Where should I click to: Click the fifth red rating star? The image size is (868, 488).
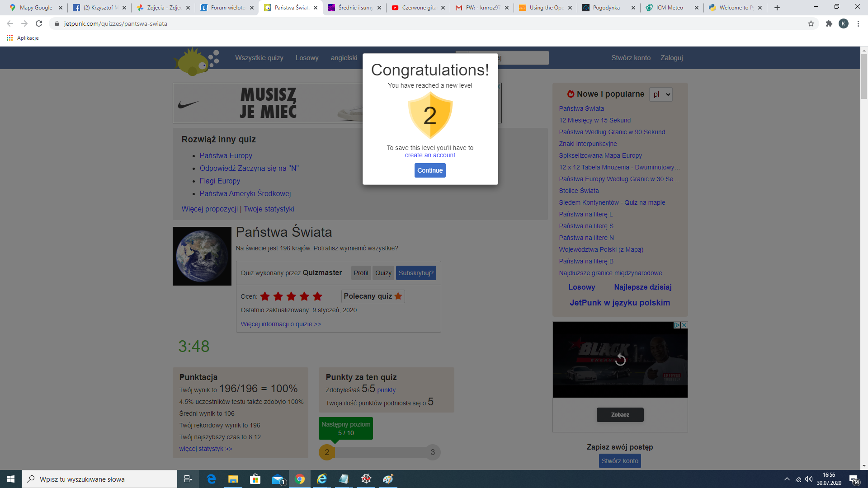(317, 296)
